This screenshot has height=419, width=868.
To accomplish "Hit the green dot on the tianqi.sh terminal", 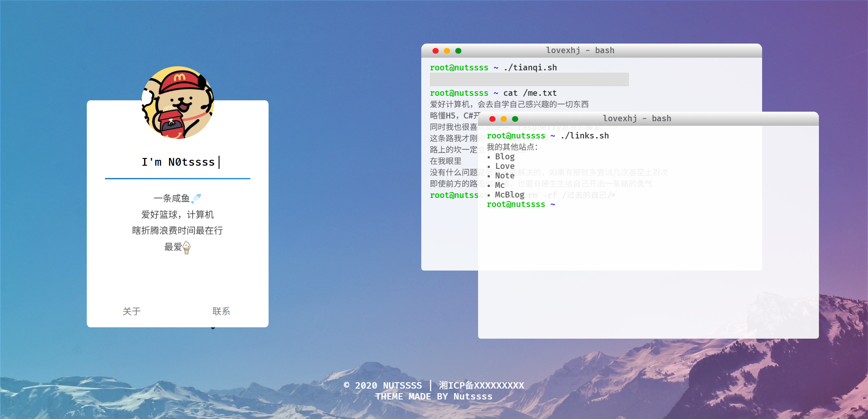I will (458, 51).
